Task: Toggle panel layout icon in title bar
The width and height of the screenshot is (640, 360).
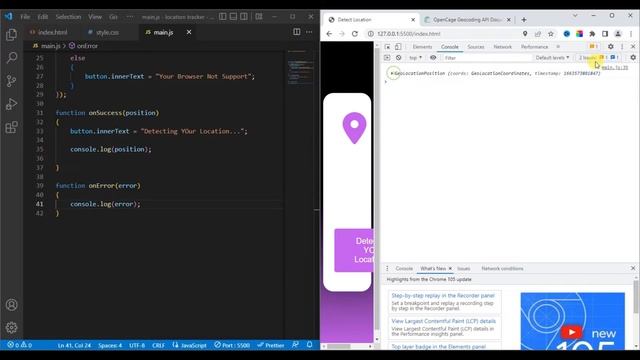Action: click(x=233, y=17)
